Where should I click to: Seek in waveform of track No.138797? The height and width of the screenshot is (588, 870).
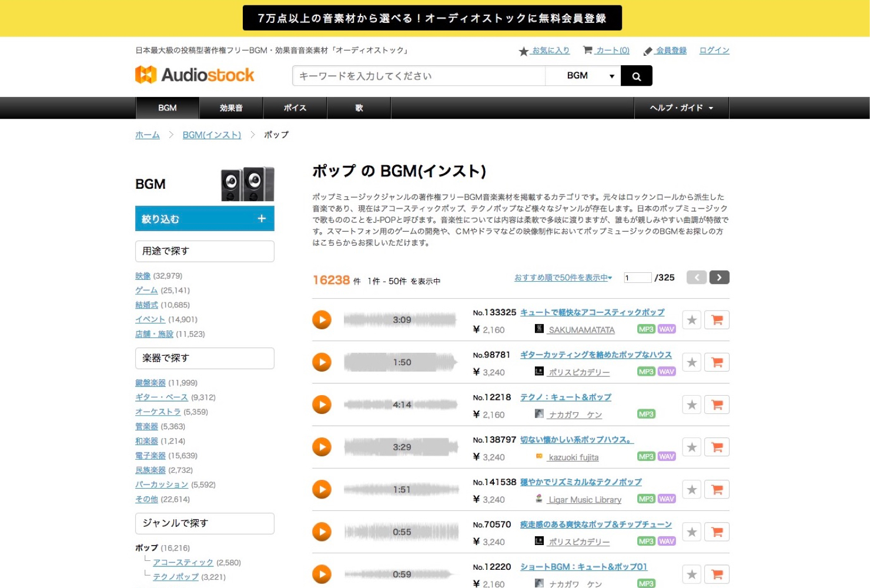(x=400, y=447)
